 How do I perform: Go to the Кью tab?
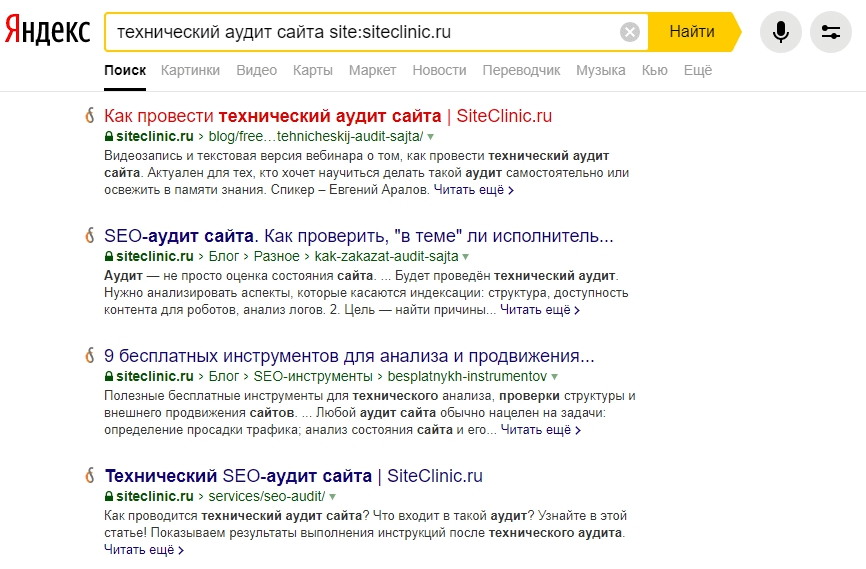click(x=654, y=70)
